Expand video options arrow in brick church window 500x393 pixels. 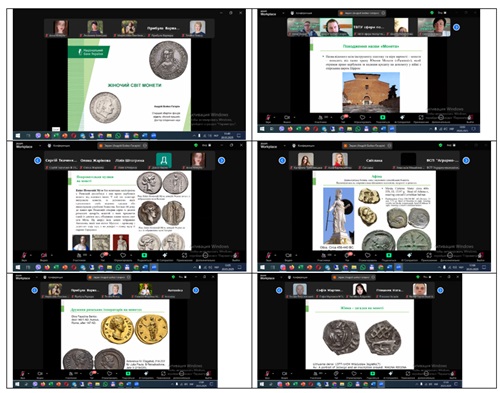(x=294, y=117)
